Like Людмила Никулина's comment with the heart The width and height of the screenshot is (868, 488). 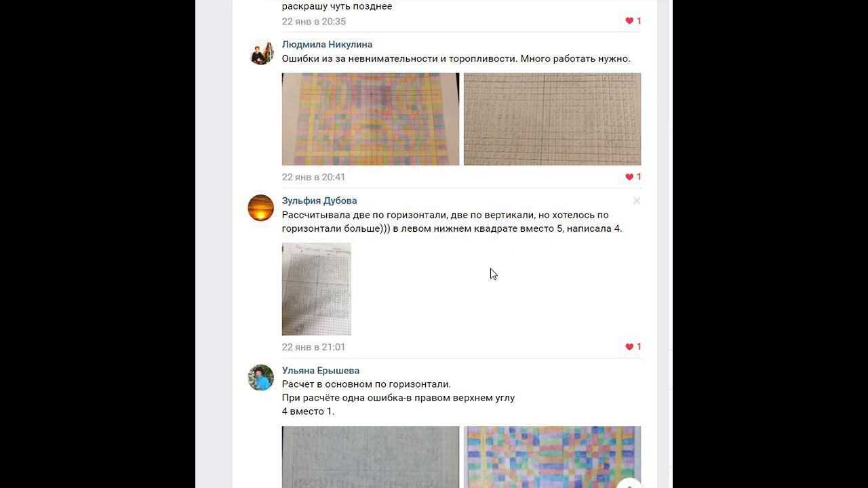coord(629,177)
